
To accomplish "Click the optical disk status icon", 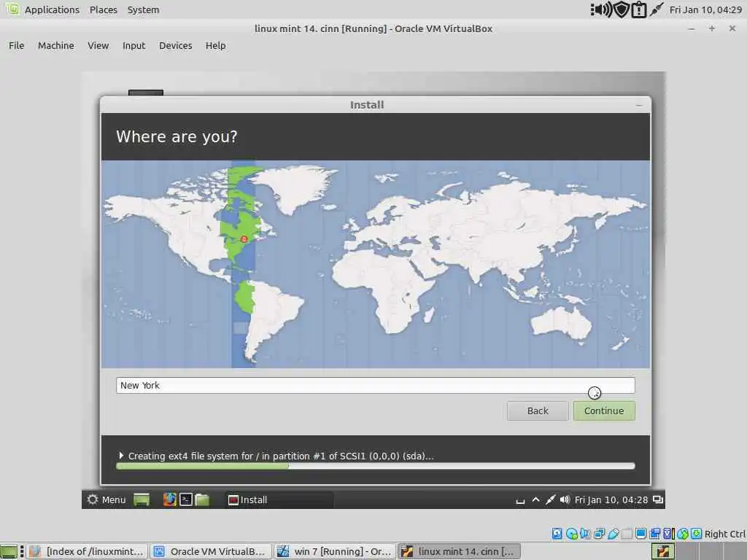I will click(x=572, y=533).
